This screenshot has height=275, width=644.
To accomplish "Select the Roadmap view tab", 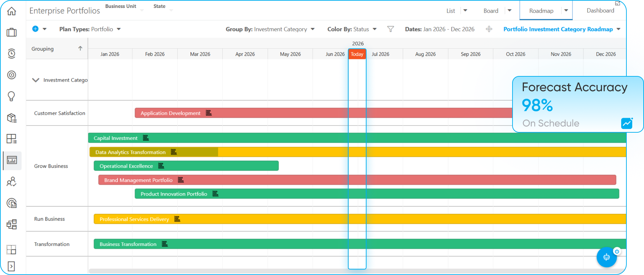I will coord(541,11).
